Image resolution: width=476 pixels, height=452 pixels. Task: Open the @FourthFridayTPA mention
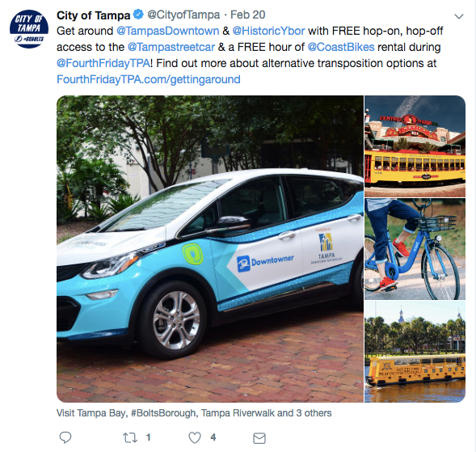103,63
